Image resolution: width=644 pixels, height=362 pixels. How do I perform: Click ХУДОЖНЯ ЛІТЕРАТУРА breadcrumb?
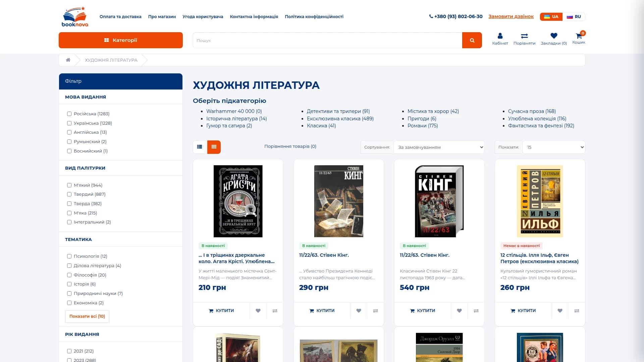click(111, 60)
